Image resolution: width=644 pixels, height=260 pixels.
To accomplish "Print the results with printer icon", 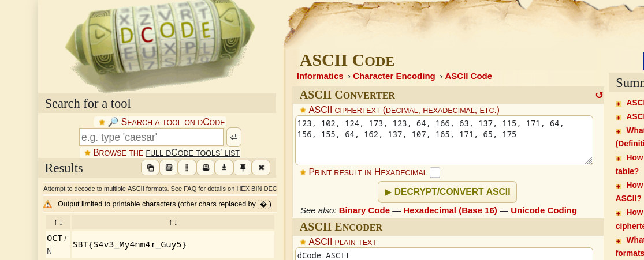I will tap(206, 168).
